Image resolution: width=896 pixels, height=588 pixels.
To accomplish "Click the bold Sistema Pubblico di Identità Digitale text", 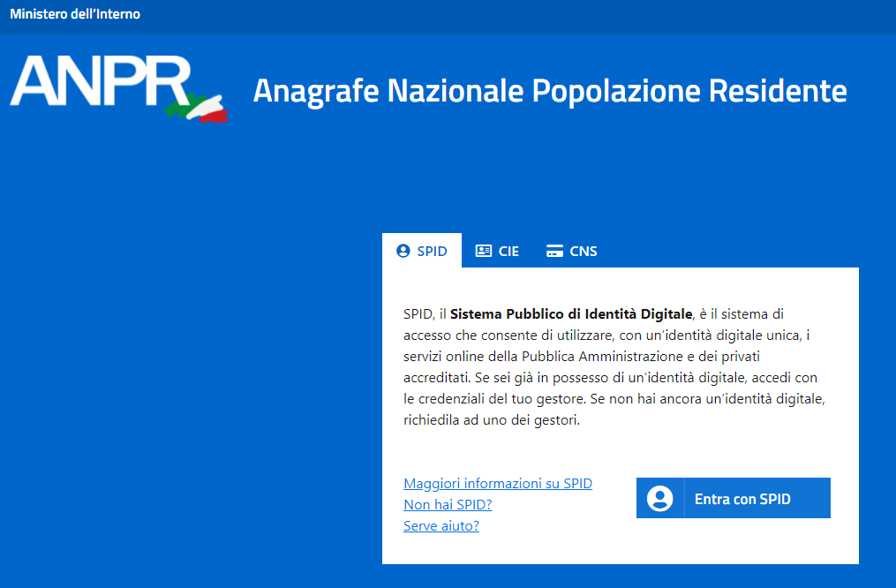I will 570,313.
